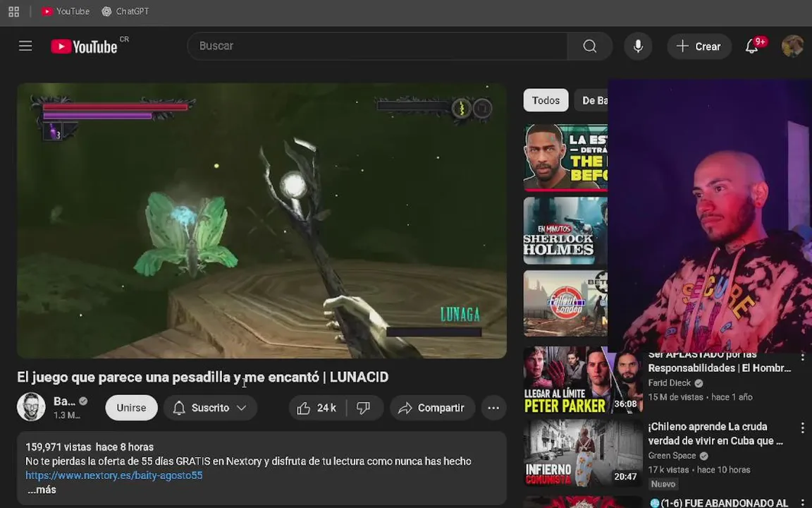Open more actions three-dot menu under video
This screenshot has width=812, height=508.
point(493,408)
